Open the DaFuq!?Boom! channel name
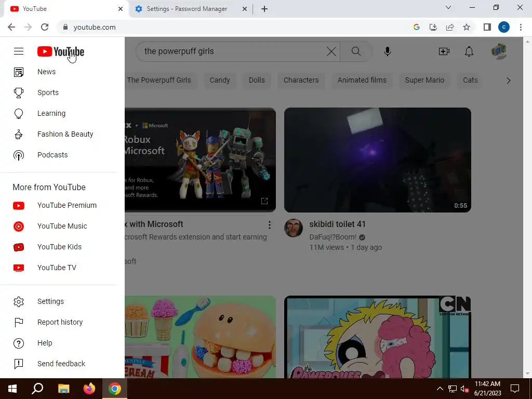This screenshot has width=532, height=399. click(x=333, y=237)
